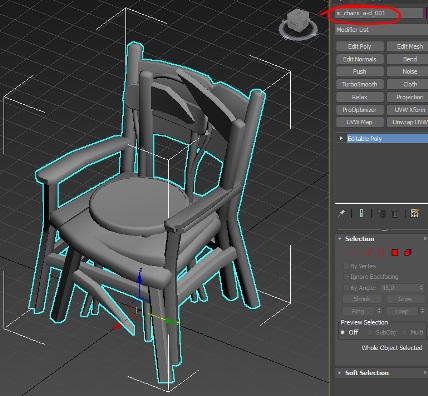Viewport: 428px width, 396px height.
Task: Click Make Unique icon in modifier stack tools
Action: (381, 213)
